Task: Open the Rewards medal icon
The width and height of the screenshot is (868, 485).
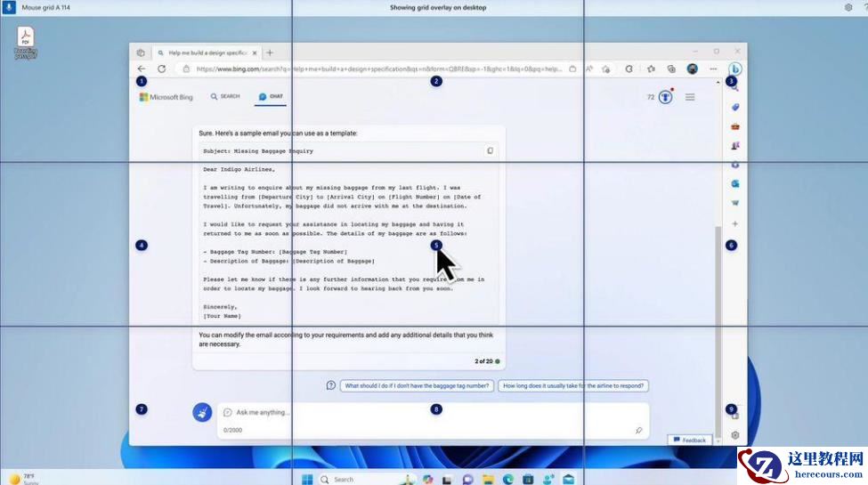Action: [x=665, y=97]
